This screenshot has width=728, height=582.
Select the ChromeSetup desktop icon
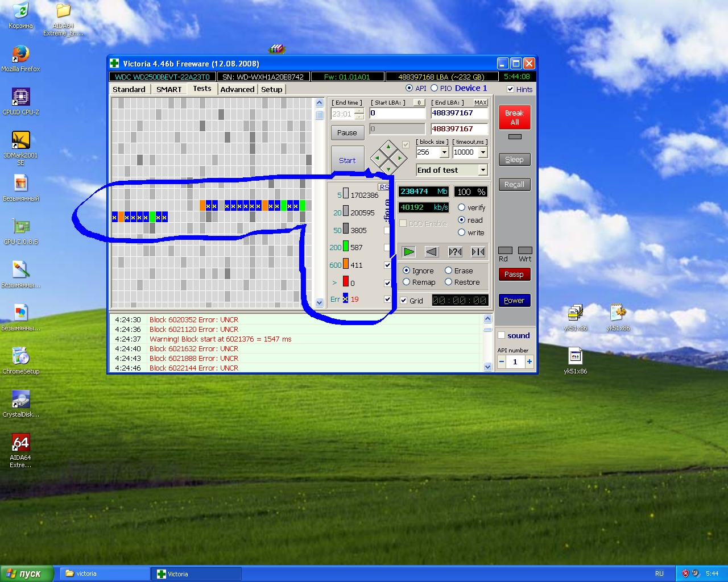[x=20, y=361]
